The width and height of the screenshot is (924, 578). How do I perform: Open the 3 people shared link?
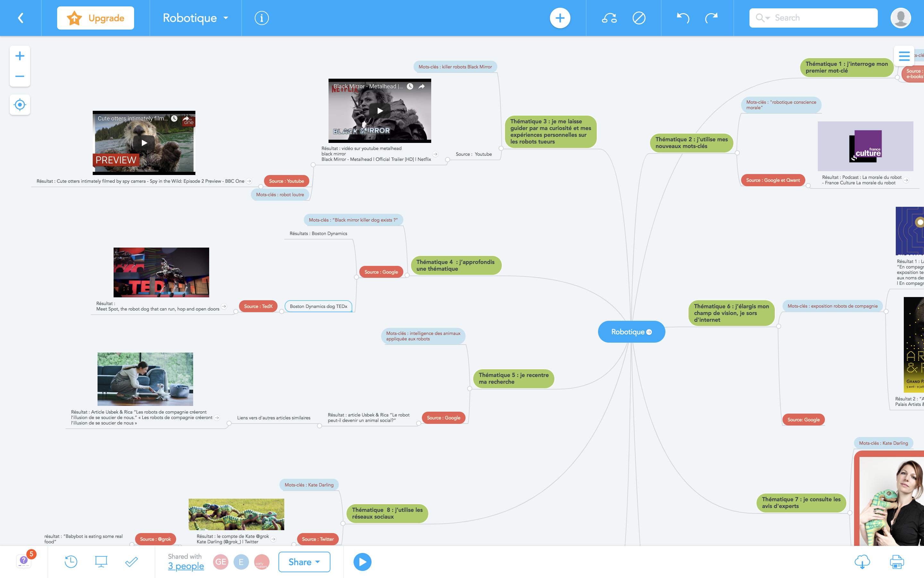pos(186,566)
